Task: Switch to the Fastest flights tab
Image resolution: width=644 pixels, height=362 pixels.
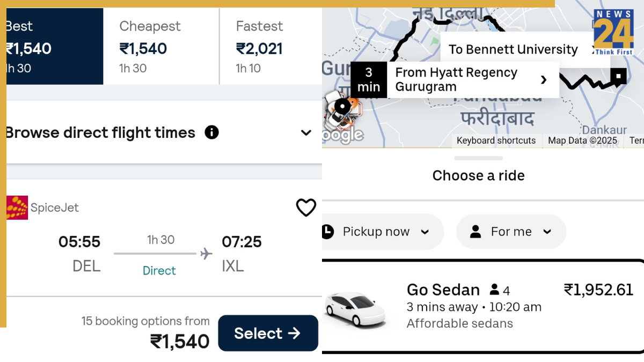Action: coord(270,46)
